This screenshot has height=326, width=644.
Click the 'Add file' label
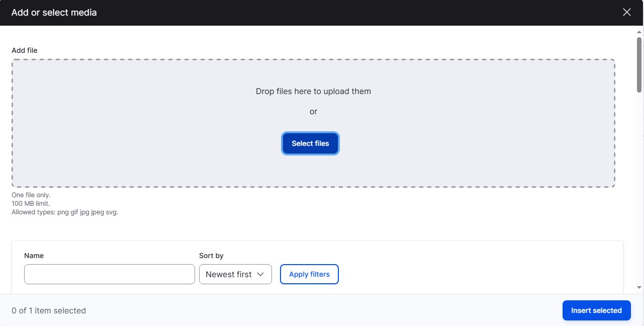pos(25,50)
